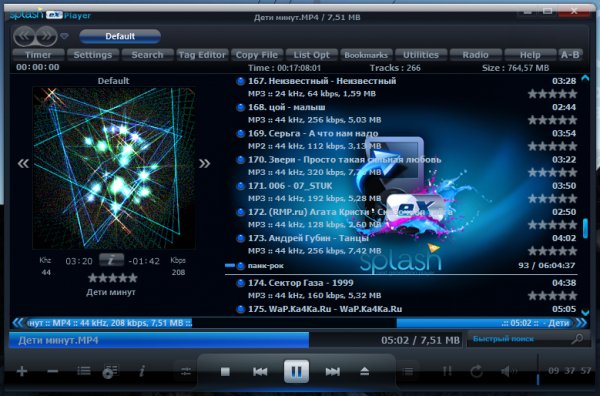The image size is (600, 396).
Task: Rate the current track Дети минут with stars
Action: (x=112, y=278)
